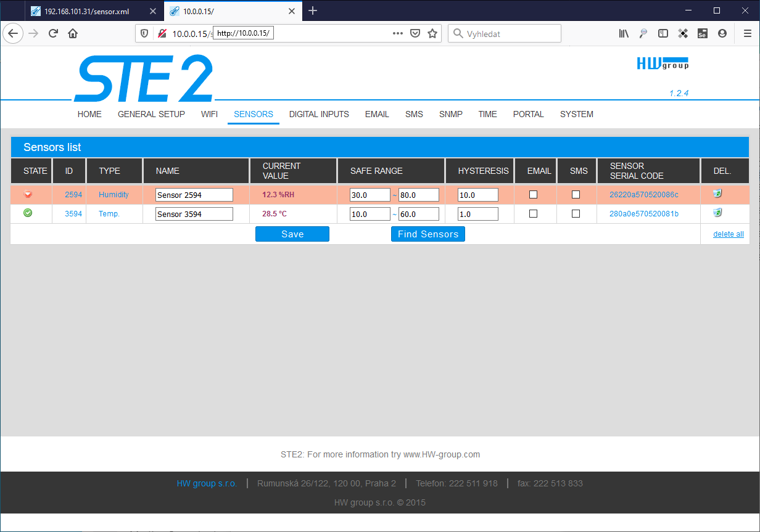
Task: Click the HW group logo
Action: [x=663, y=63]
